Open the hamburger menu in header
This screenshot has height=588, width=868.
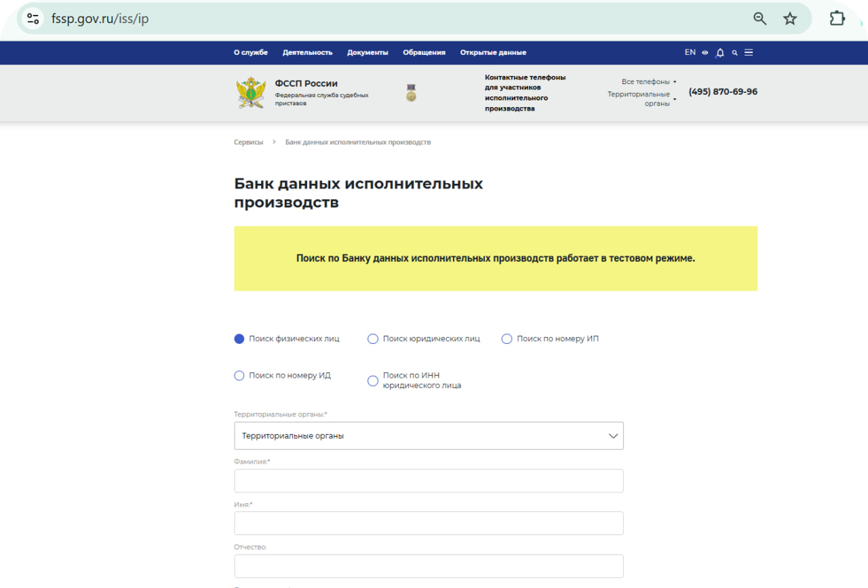pos(749,53)
